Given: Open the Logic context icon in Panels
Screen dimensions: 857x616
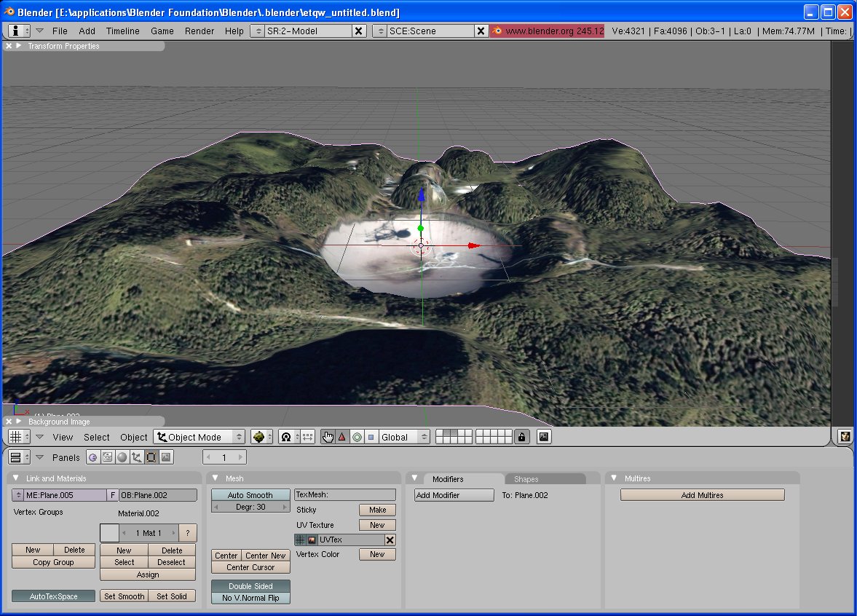Looking at the screenshot, I should [92, 457].
